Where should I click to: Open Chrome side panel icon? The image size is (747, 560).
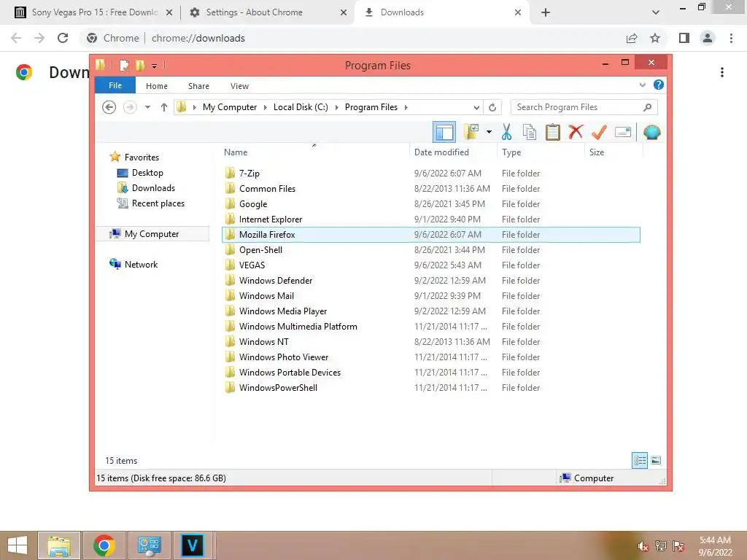[x=684, y=38]
